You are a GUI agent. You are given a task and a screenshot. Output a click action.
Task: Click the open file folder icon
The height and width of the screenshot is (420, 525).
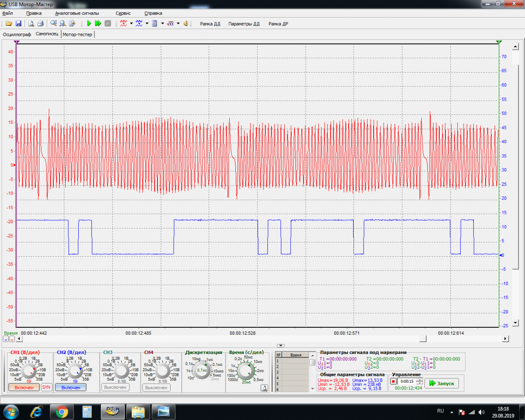(8, 24)
